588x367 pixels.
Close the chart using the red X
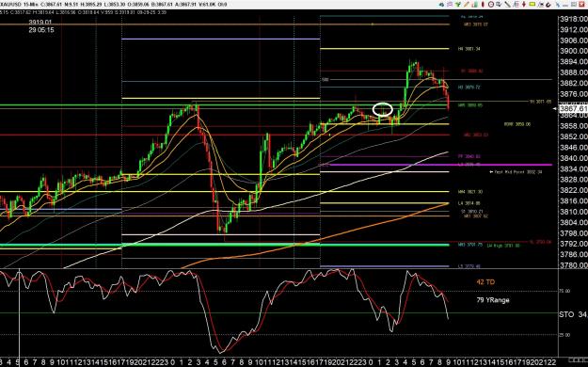581,4
